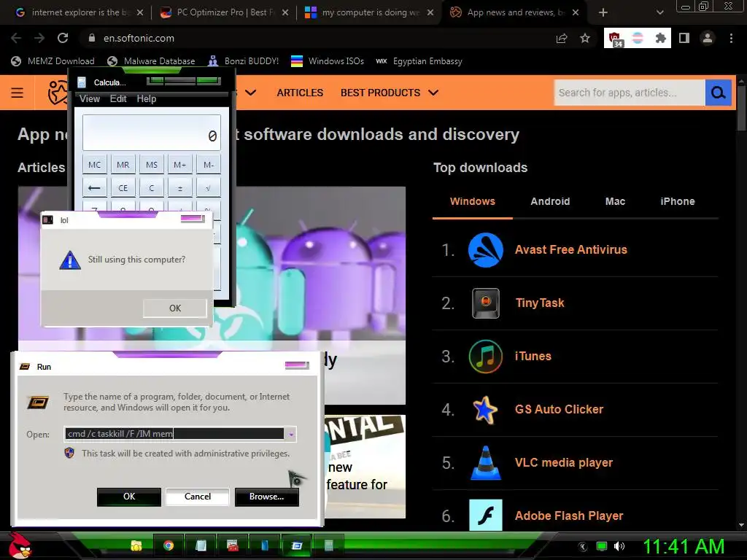Close the PC Optimizer Pro tab

point(285,13)
